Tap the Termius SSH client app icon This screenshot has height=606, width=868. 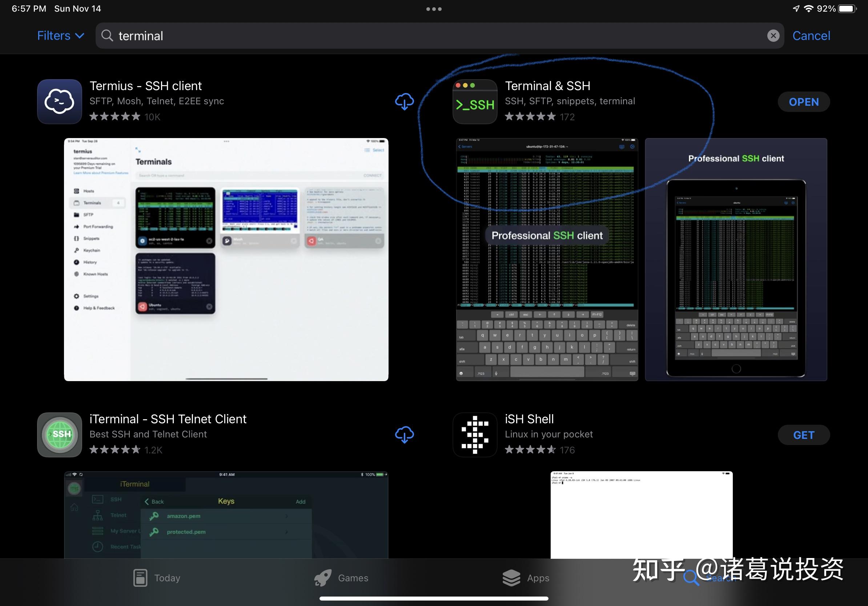tap(59, 102)
